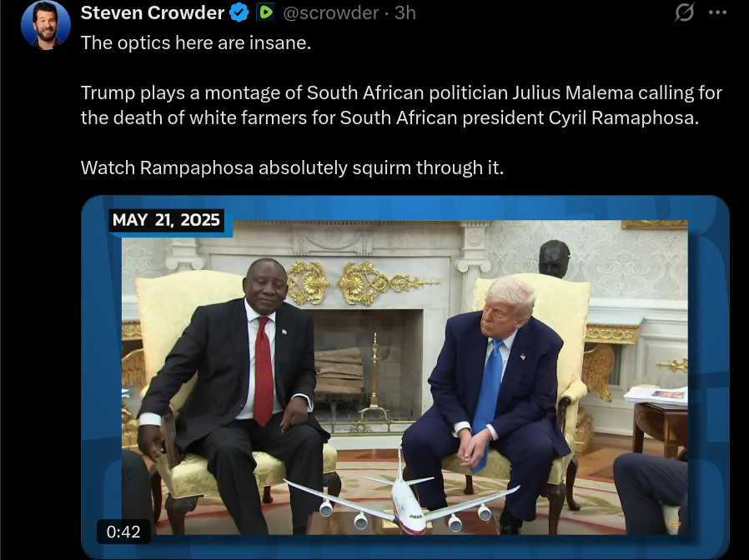Open the three-dots more options menu
The width and height of the screenshot is (749, 560).
click(x=717, y=12)
